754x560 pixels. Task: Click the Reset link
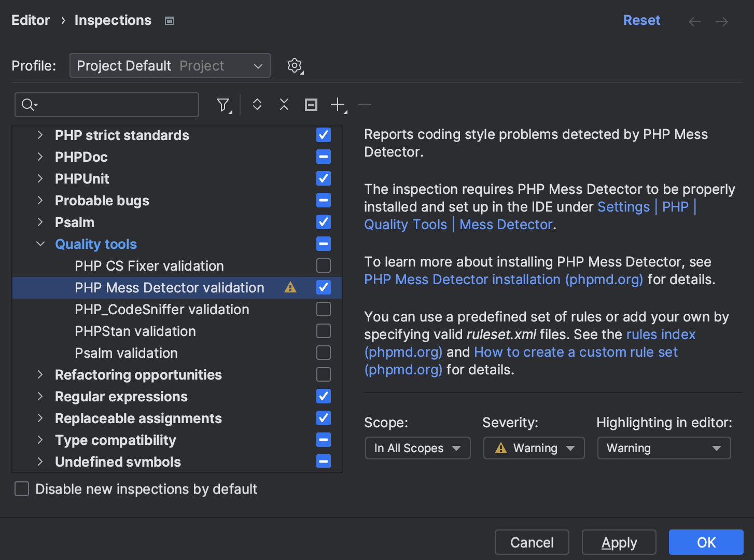click(x=641, y=20)
